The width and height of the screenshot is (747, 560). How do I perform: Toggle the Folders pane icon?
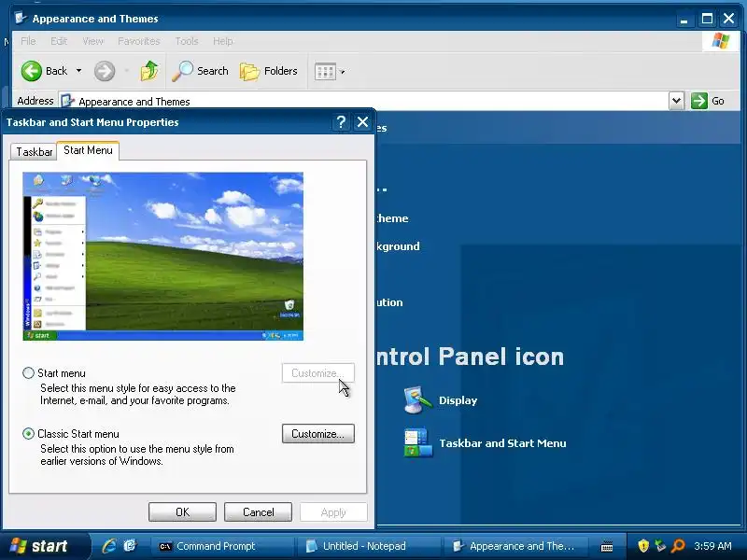tap(249, 72)
